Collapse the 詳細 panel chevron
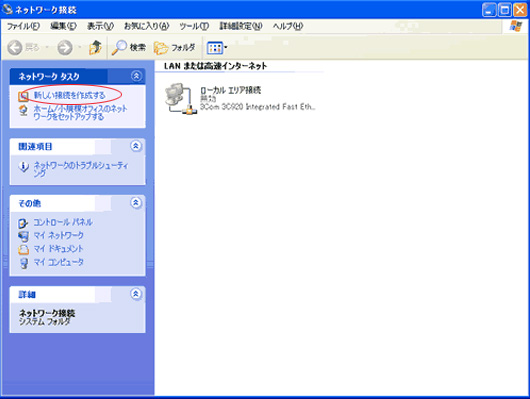Screen dimensions: 530x399 (x=136, y=294)
